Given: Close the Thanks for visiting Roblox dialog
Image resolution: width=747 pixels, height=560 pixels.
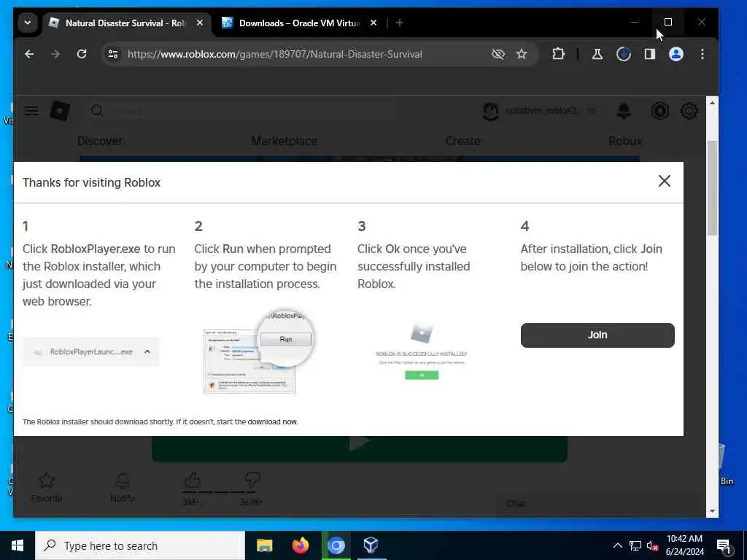Looking at the screenshot, I should (664, 181).
